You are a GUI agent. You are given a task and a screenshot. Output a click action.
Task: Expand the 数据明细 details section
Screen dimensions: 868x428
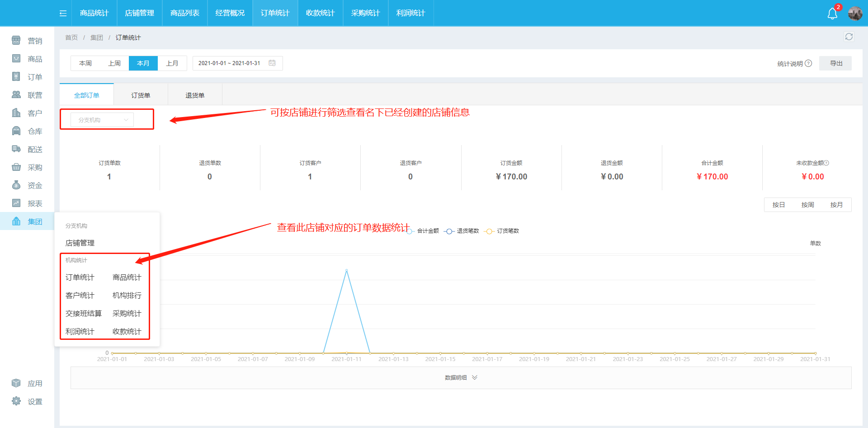tap(461, 377)
